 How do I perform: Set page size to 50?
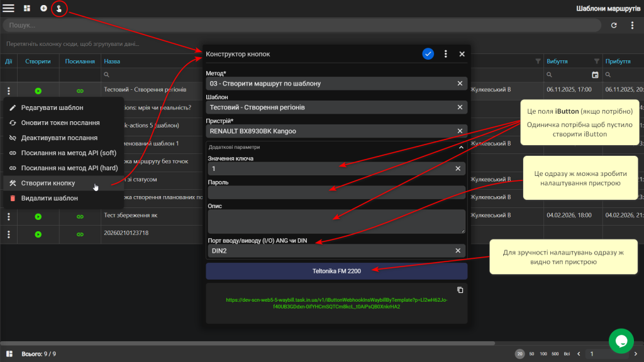click(531, 354)
